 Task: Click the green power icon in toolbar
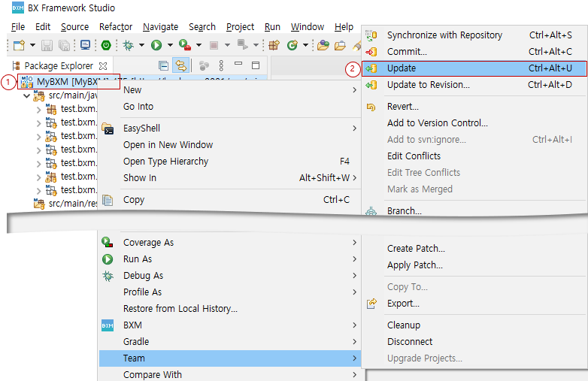click(x=106, y=45)
